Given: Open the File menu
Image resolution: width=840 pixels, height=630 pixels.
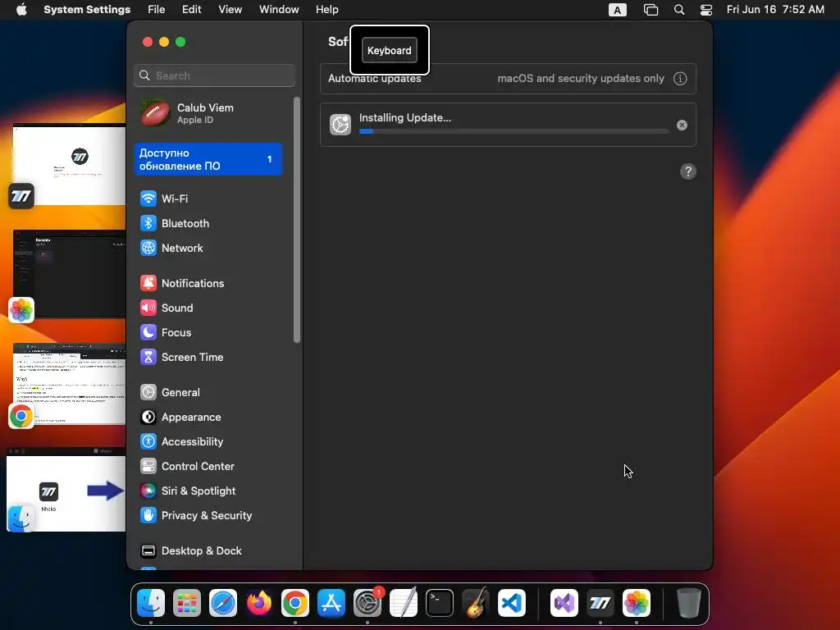Looking at the screenshot, I should click(x=157, y=10).
